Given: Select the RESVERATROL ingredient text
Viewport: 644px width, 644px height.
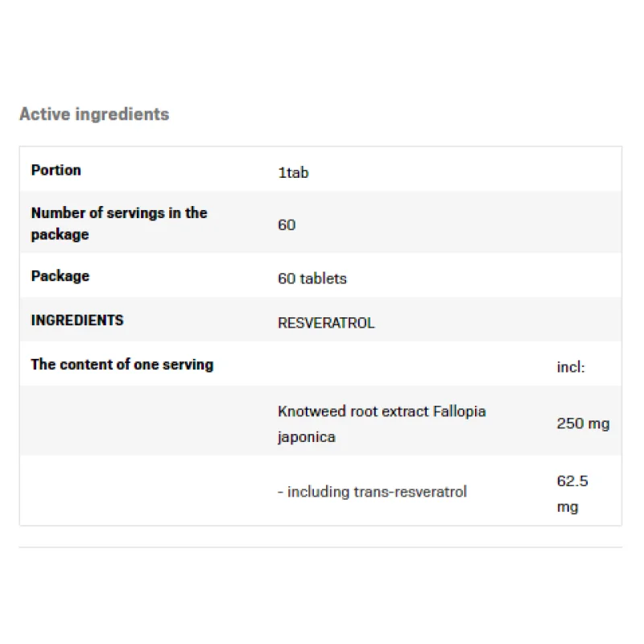Looking at the screenshot, I should [x=326, y=323].
